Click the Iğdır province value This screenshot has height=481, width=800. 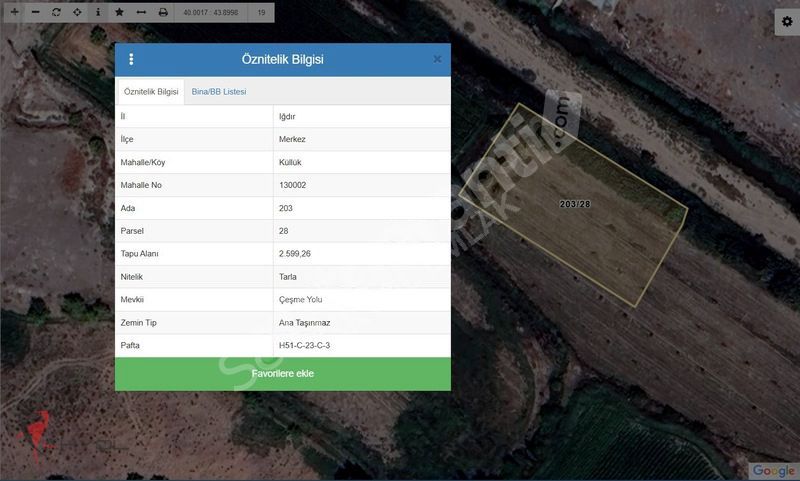287,116
